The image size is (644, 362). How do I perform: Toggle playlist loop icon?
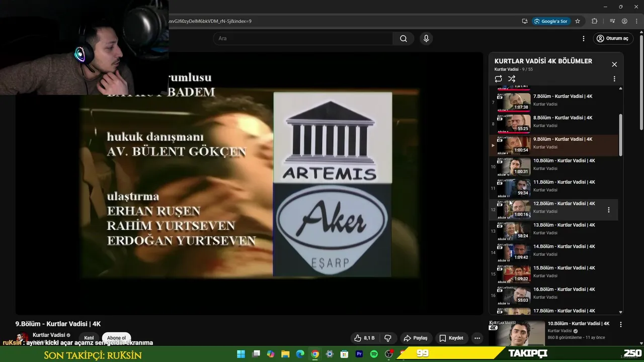click(x=498, y=79)
